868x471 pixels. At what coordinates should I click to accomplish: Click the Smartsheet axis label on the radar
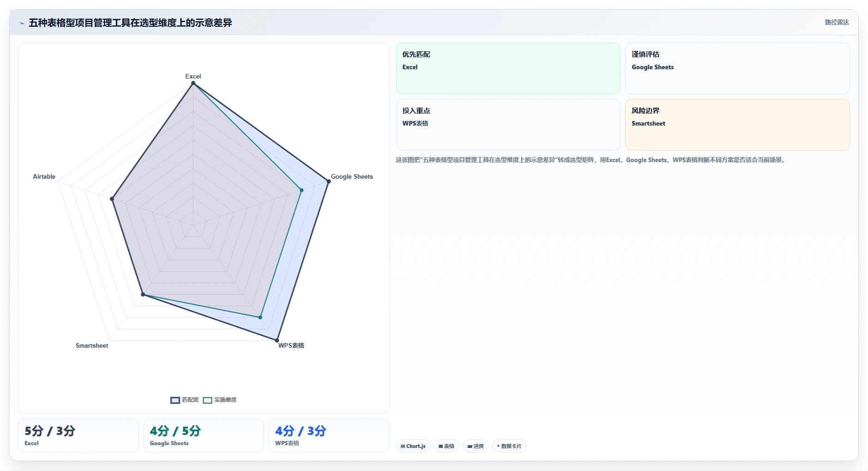[x=92, y=345]
